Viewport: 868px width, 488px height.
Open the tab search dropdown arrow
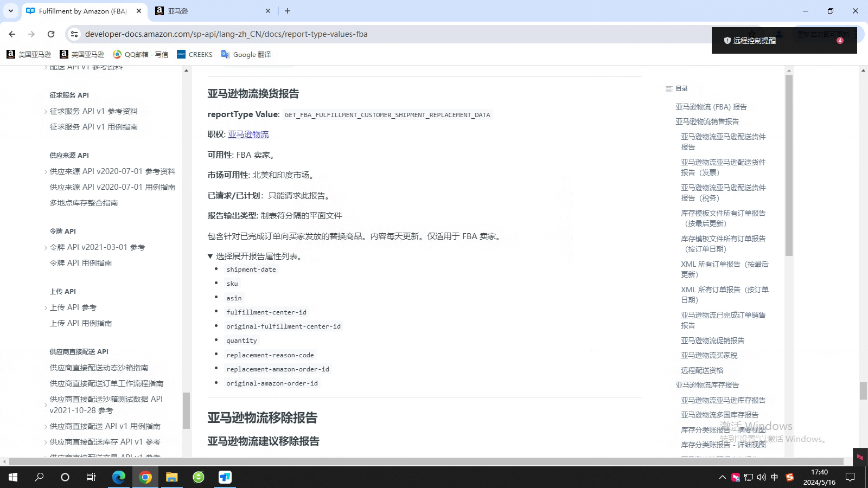tap(10, 11)
